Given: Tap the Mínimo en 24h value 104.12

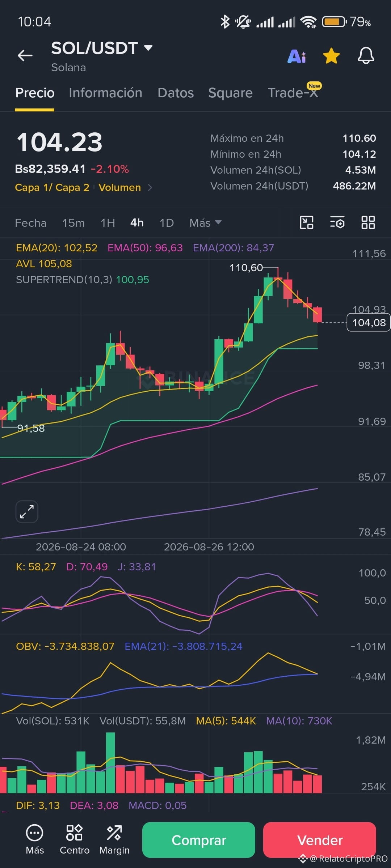Looking at the screenshot, I should [x=359, y=154].
